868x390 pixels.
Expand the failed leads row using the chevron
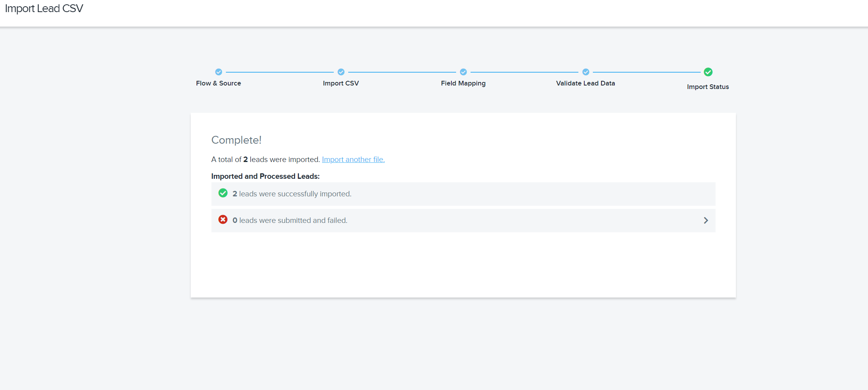pos(705,221)
